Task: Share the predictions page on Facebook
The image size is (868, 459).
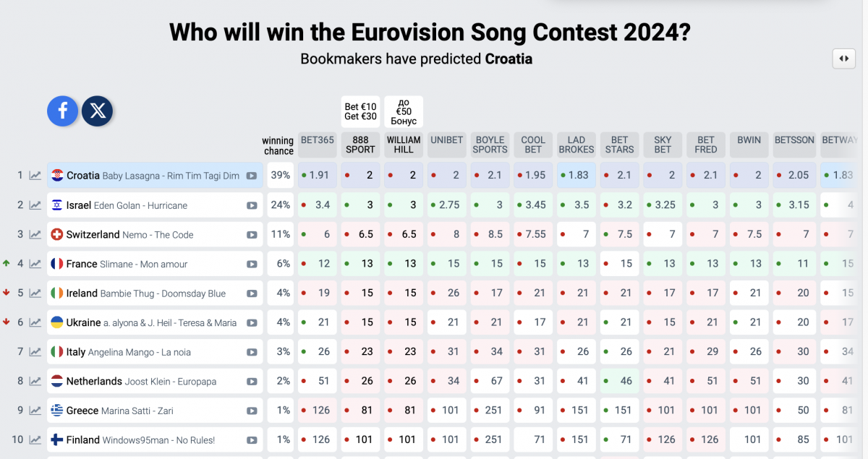Action: click(x=62, y=111)
